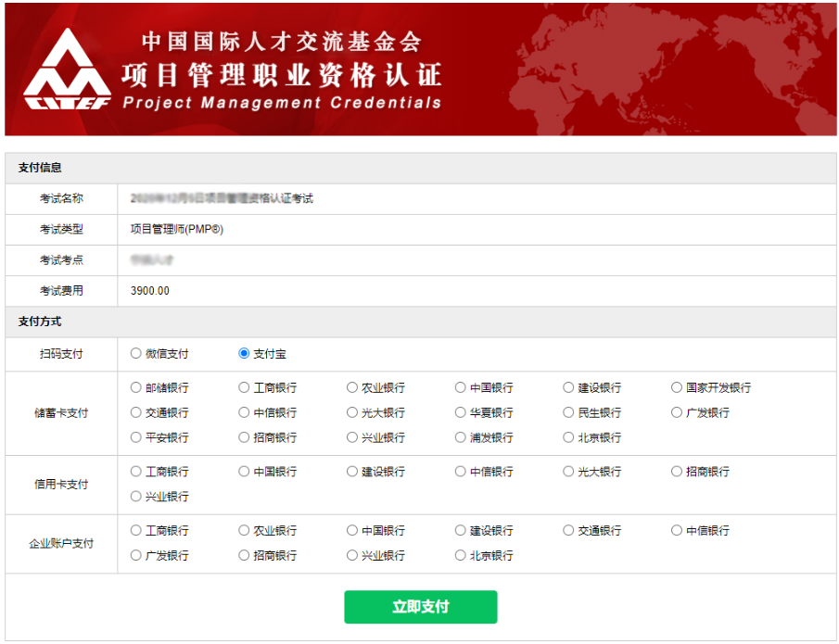Select 中信银行 under 企业账户支付
Viewport: 839px width, 644px height.
point(677,531)
